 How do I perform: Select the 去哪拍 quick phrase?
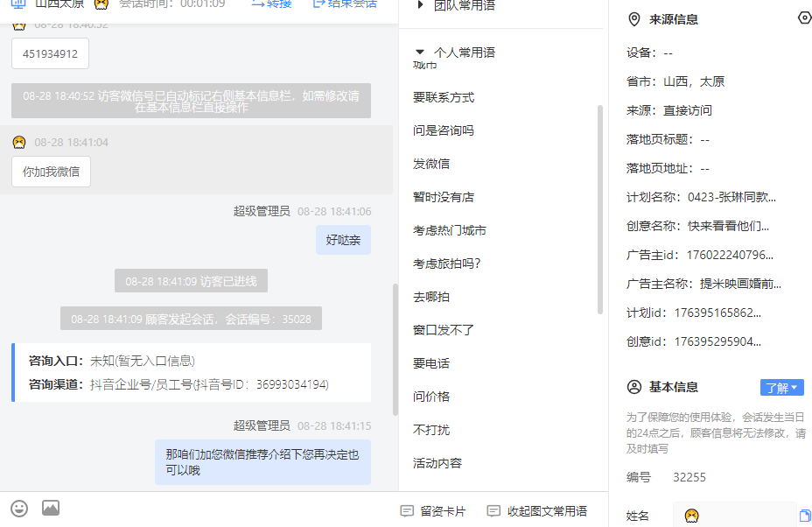pyautogui.click(x=431, y=297)
